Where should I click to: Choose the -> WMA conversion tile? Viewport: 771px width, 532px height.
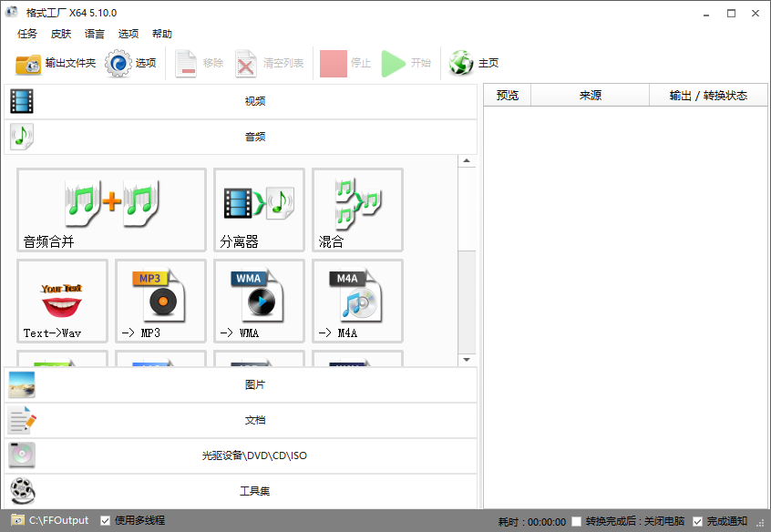259,301
